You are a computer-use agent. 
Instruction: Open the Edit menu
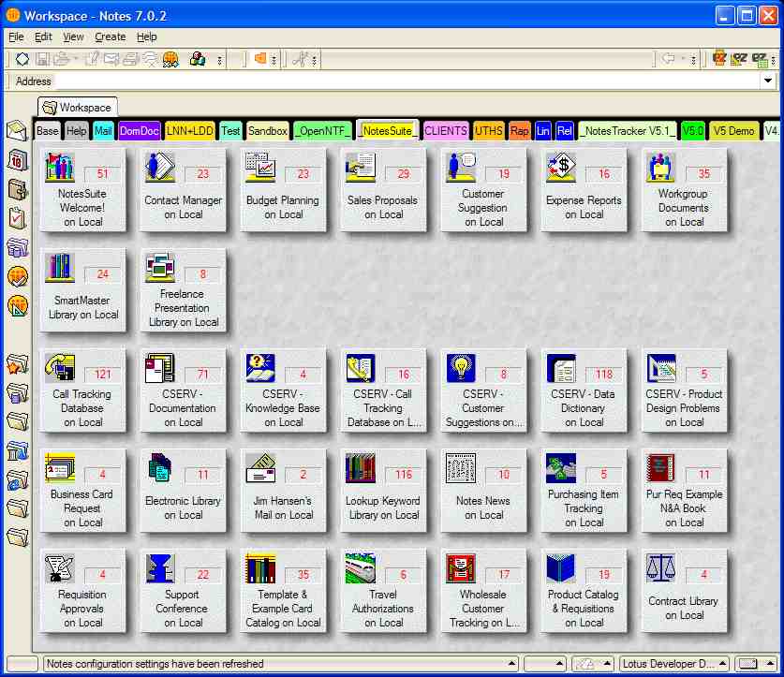(43, 37)
